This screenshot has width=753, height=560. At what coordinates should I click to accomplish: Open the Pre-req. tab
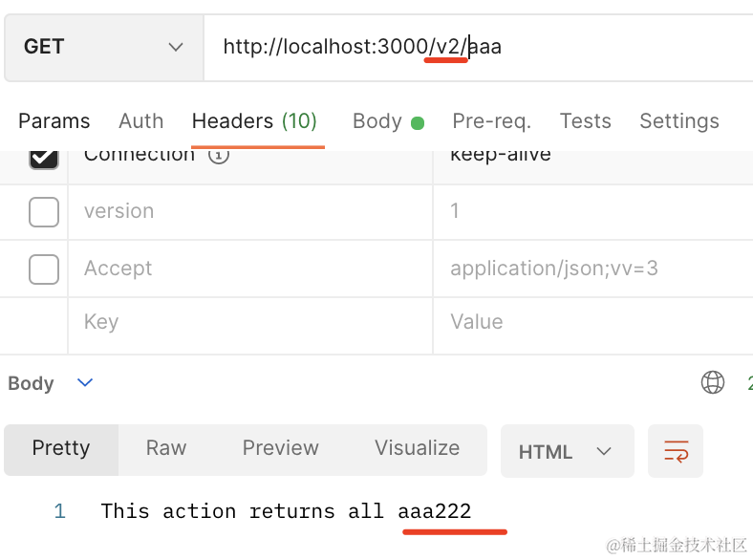coord(491,121)
